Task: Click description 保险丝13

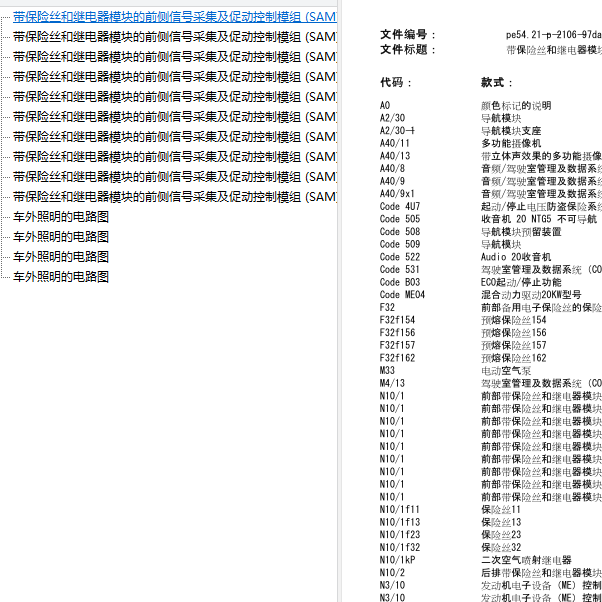Action: pyautogui.click(x=501, y=523)
